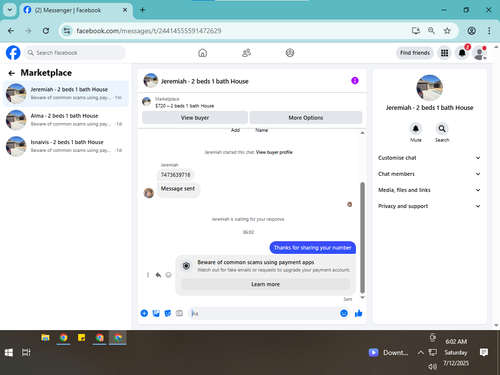Open the Friends icon in top navigation
The height and width of the screenshot is (375, 500).
[x=246, y=53]
